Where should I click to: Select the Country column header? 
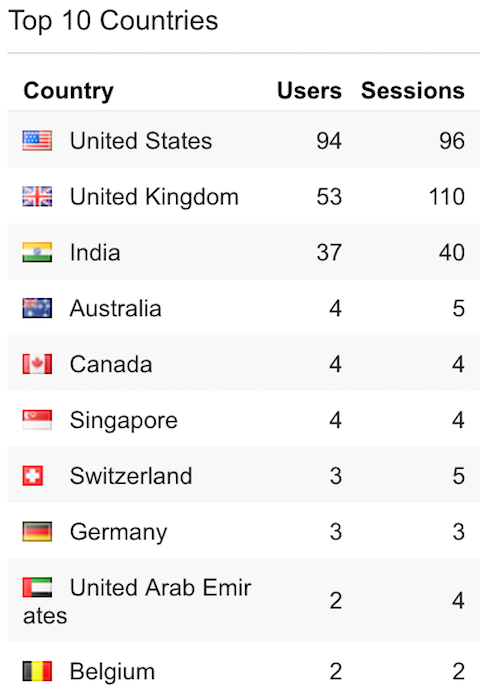pos(68,91)
